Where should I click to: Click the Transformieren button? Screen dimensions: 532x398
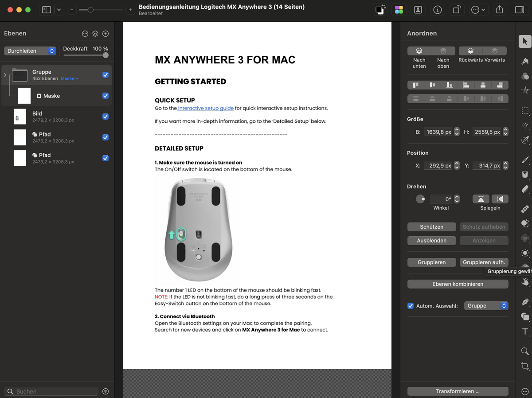(x=458, y=391)
